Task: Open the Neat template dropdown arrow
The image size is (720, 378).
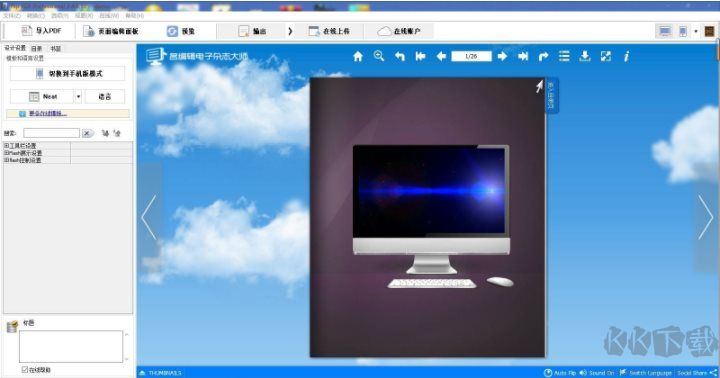Action: (79, 96)
